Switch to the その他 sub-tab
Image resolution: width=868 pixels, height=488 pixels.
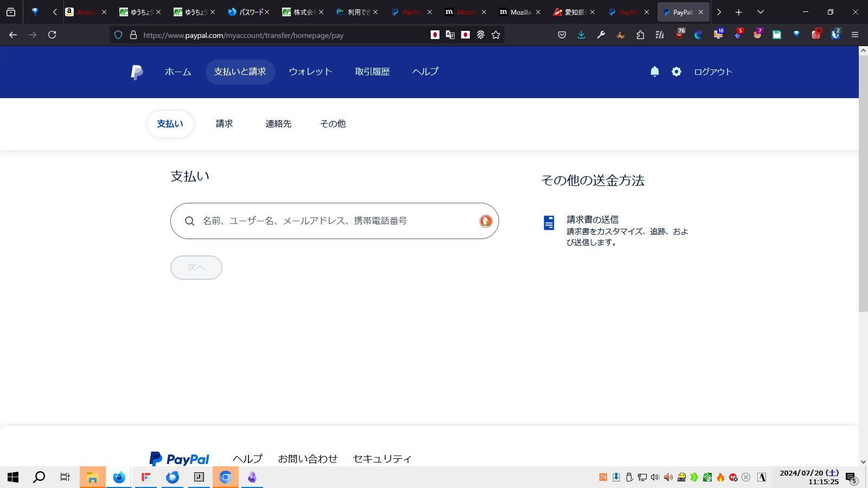333,124
